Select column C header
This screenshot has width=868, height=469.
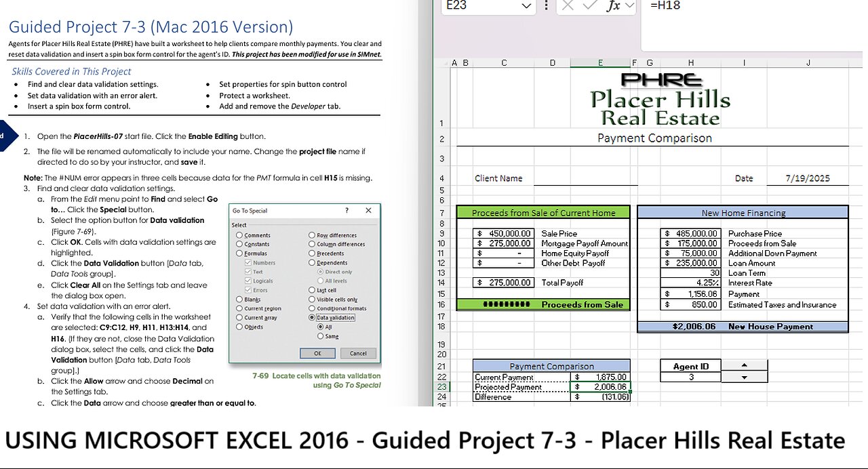pyautogui.click(x=504, y=63)
